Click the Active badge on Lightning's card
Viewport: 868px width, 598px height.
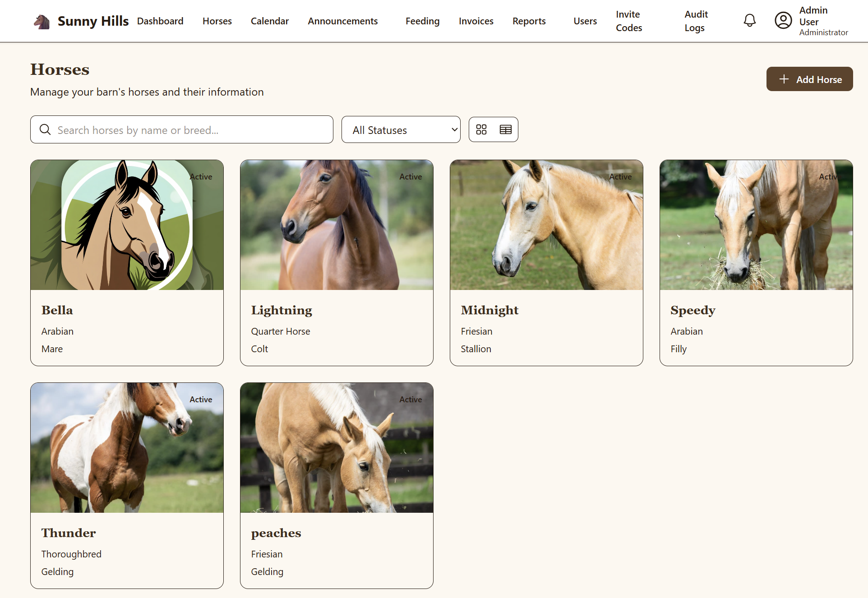(411, 177)
